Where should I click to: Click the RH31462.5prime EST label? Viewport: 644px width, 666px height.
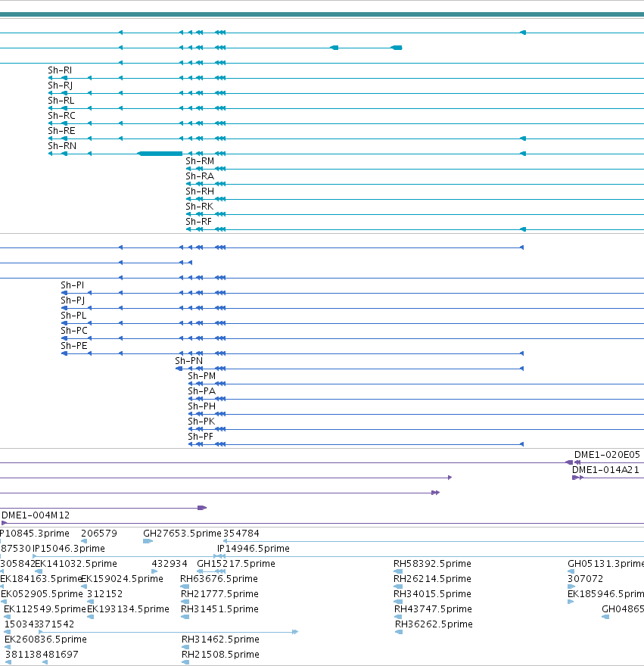click(x=220, y=640)
